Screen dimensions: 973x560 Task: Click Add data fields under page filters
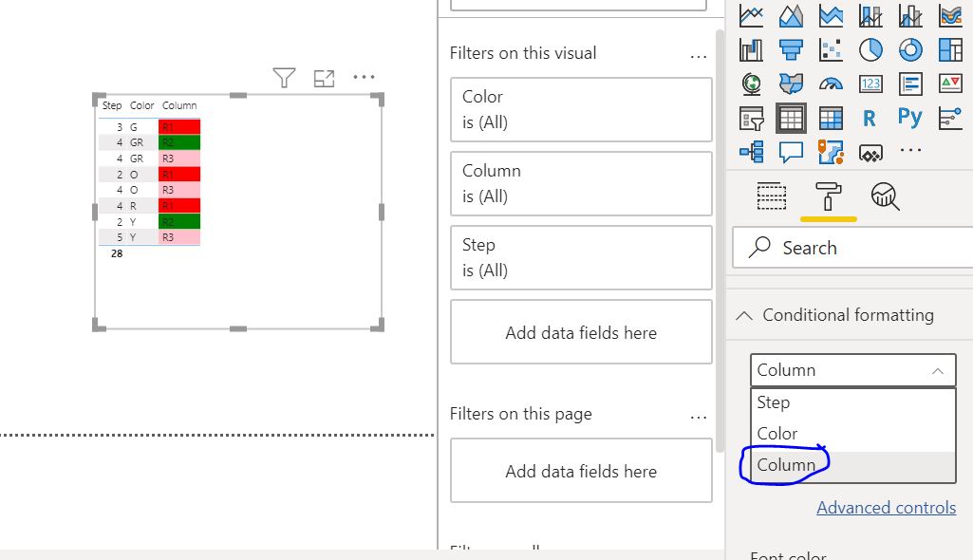[581, 471]
